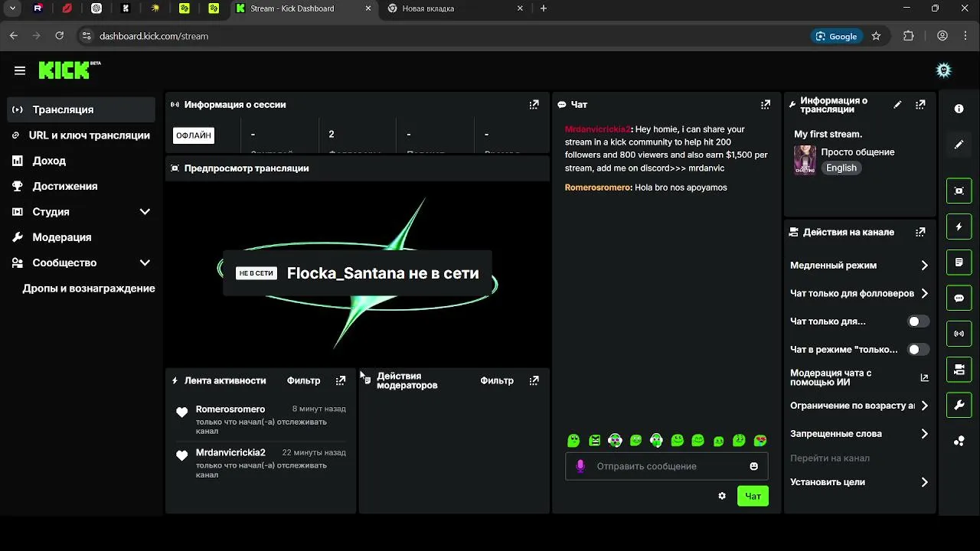
Task: Insert the heart-eyes emote
Action: (760, 440)
